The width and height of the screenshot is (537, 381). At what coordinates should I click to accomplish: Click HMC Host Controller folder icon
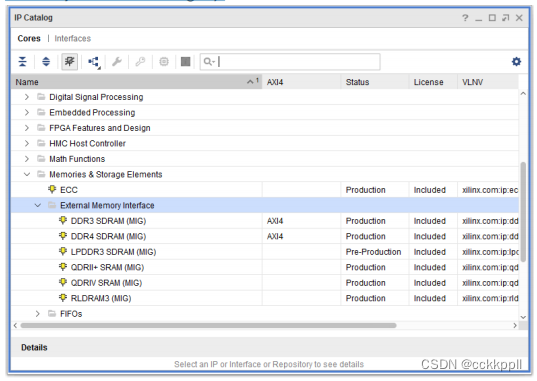click(41, 143)
